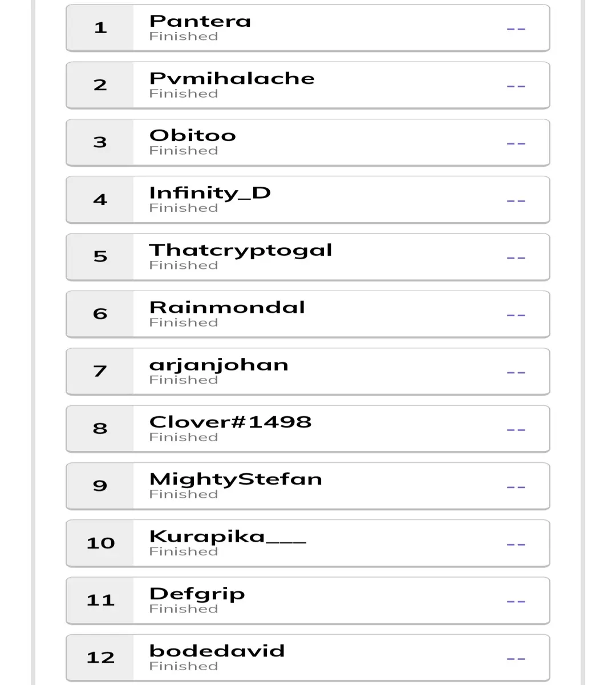The image size is (616, 685).
Task: Click the score dashes beside Pantera
Action: (x=516, y=29)
